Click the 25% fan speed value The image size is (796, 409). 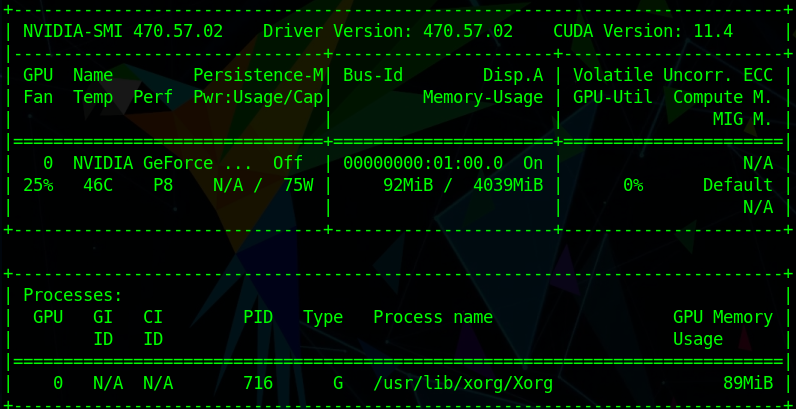pos(38,185)
